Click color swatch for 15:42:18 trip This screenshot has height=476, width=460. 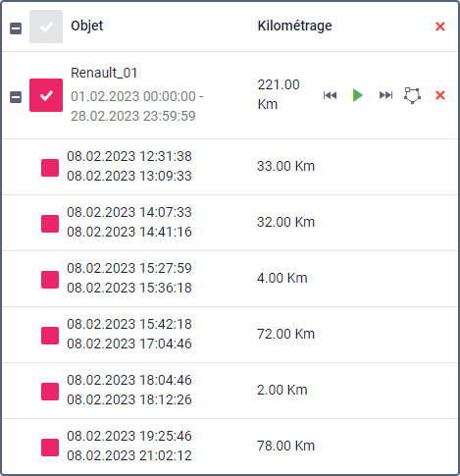tap(50, 336)
